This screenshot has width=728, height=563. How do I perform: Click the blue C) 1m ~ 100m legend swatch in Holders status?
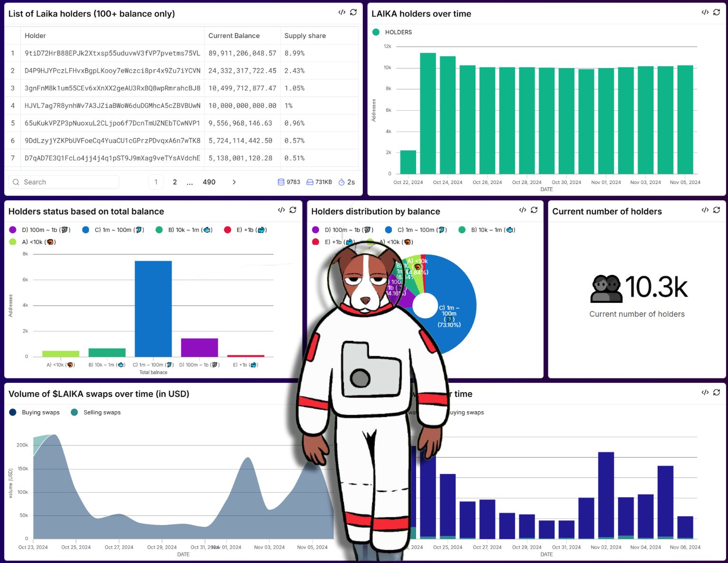pyautogui.click(x=86, y=230)
